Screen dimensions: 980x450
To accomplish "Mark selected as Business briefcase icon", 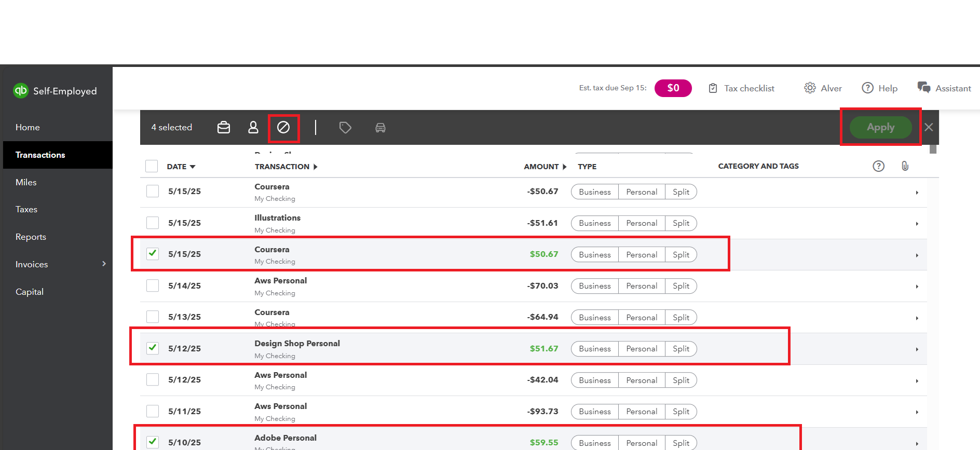I will [x=224, y=127].
